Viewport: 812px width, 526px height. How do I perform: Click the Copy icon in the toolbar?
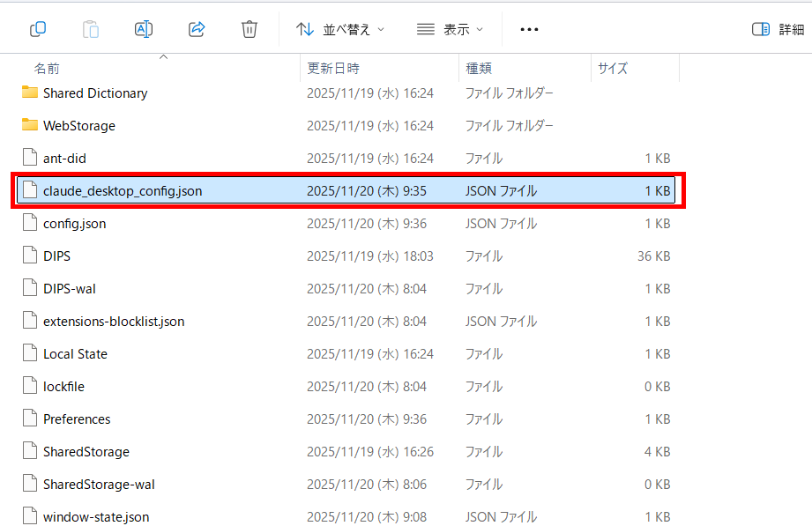(x=38, y=29)
